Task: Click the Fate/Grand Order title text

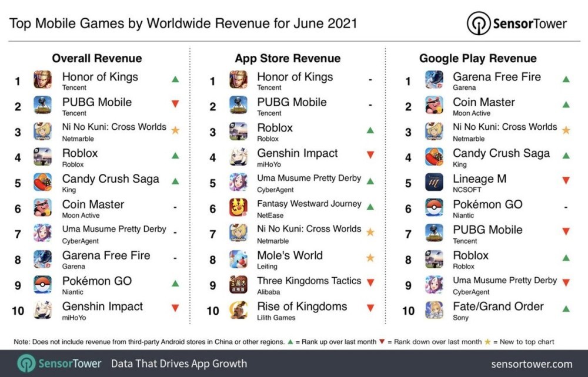Action: tap(498, 306)
